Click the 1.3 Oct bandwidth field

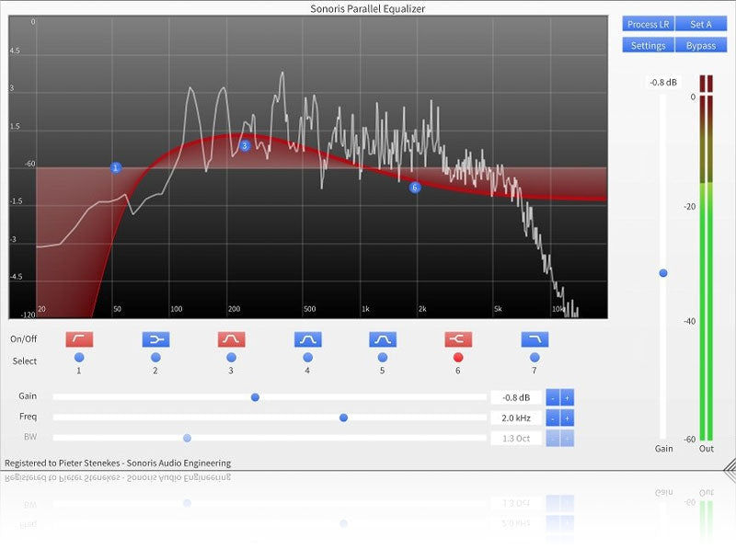(x=516, y=438)
